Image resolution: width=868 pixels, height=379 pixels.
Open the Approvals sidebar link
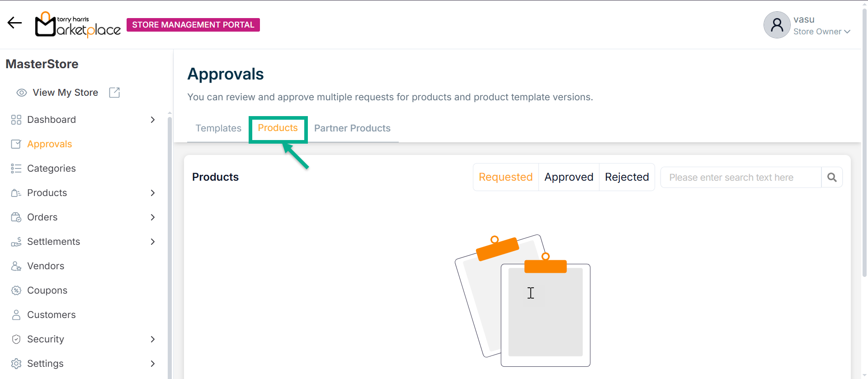point(49,144)
